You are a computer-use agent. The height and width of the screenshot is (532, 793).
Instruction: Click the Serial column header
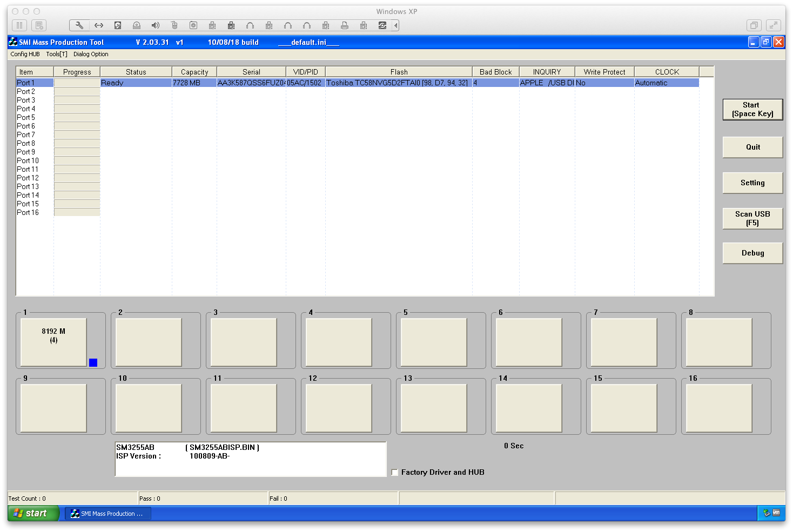tap(251, 72)
